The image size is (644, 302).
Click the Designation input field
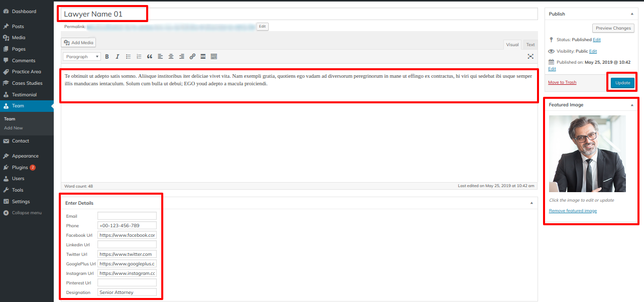(x=127, y=292)
